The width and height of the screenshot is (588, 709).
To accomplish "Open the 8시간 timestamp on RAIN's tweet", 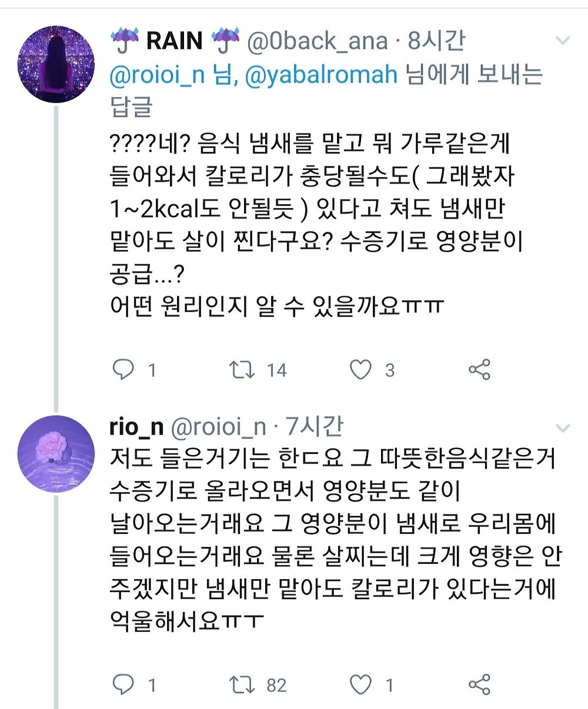I will 437,41.
